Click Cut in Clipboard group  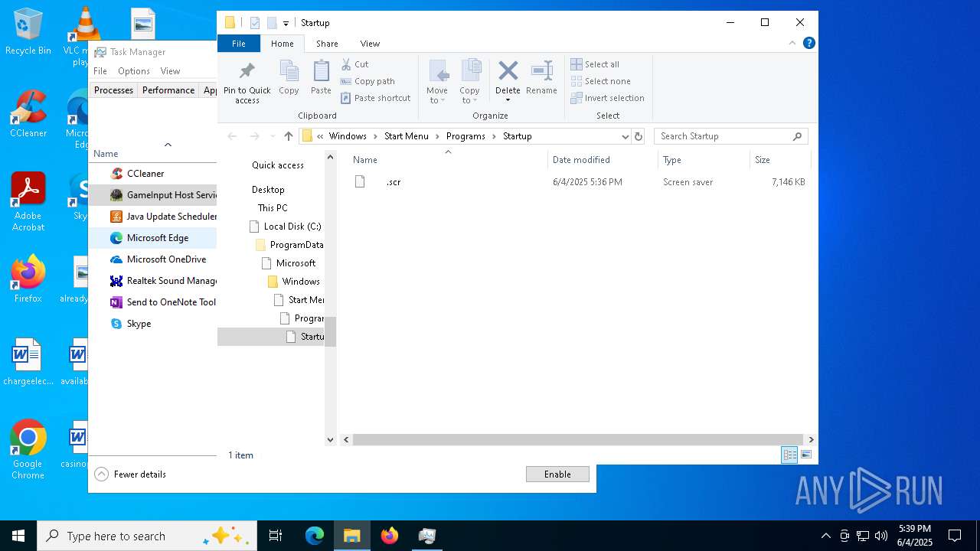click(354, 64)
